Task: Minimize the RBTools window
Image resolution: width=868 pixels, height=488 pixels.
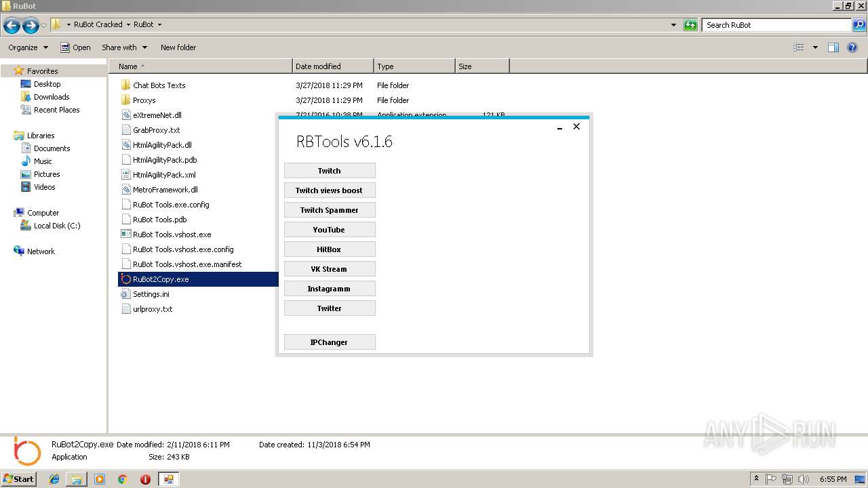Action: click(x=559, y=127)
